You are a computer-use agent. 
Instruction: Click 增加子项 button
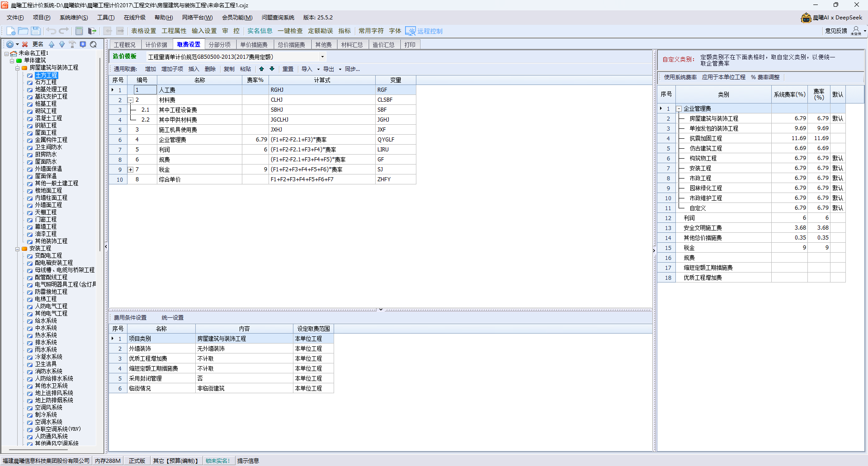point(172,69)
